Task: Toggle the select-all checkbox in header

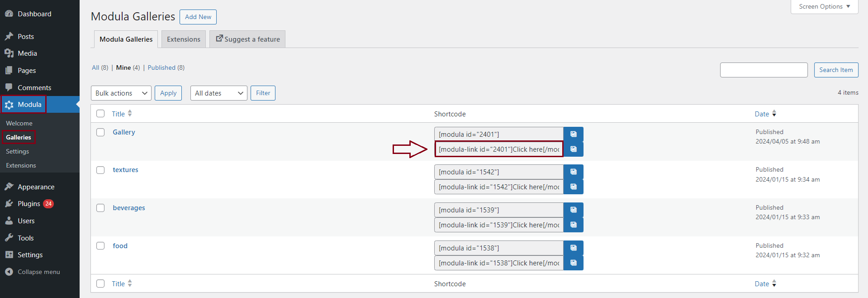Action: (x=100, y=114)
